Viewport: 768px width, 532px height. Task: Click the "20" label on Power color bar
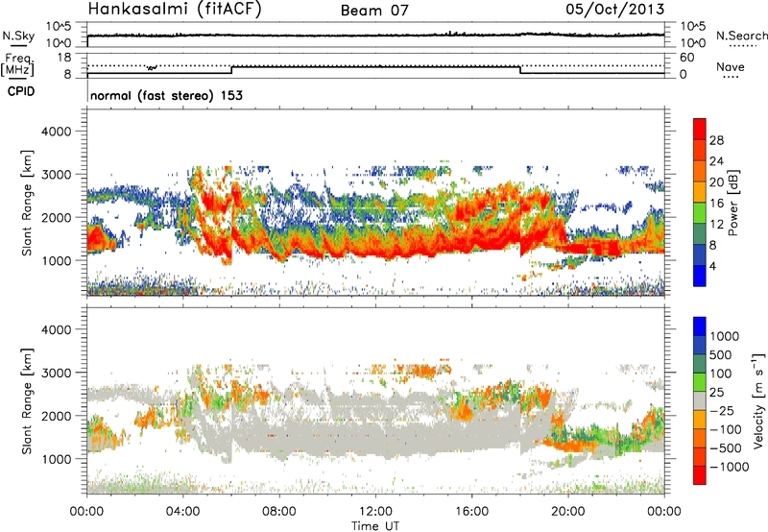716,182
